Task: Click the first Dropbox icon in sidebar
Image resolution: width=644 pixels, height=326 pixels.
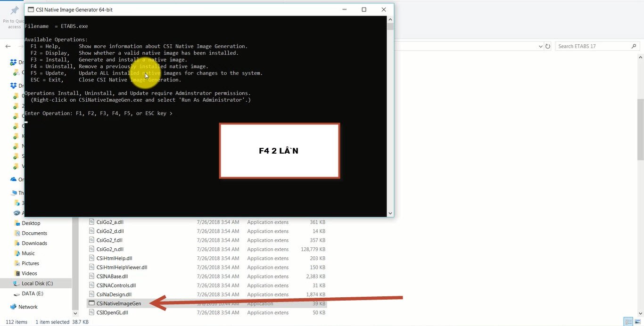Action: pyautogui.click(x=14, y=62)
